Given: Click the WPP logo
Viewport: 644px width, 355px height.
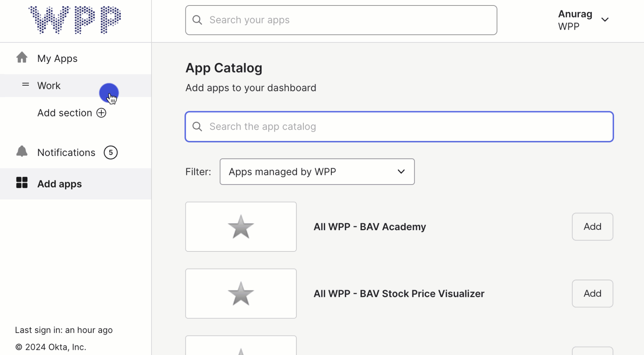Looking at the screenshot, I should click(x=75, y=20).
